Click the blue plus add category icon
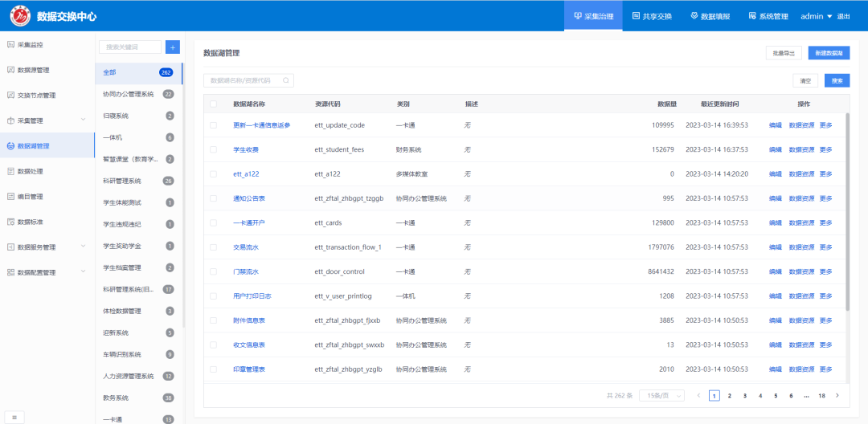Viewport: 868px width, 424px height. click(173, 47)
